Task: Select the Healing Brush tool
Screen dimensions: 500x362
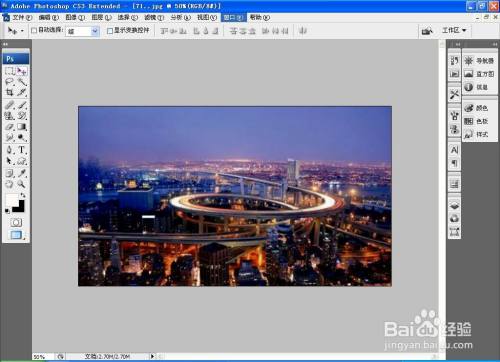Action: pos(9,105)
